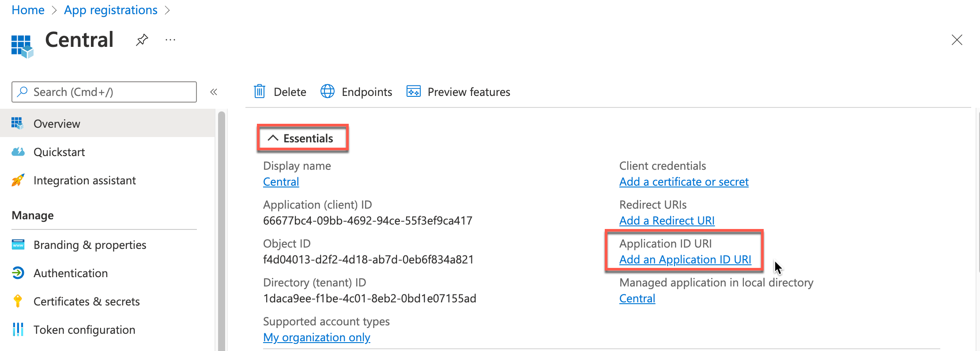
Task: Click the Supported account types label
Action: (x=326, y=321)
